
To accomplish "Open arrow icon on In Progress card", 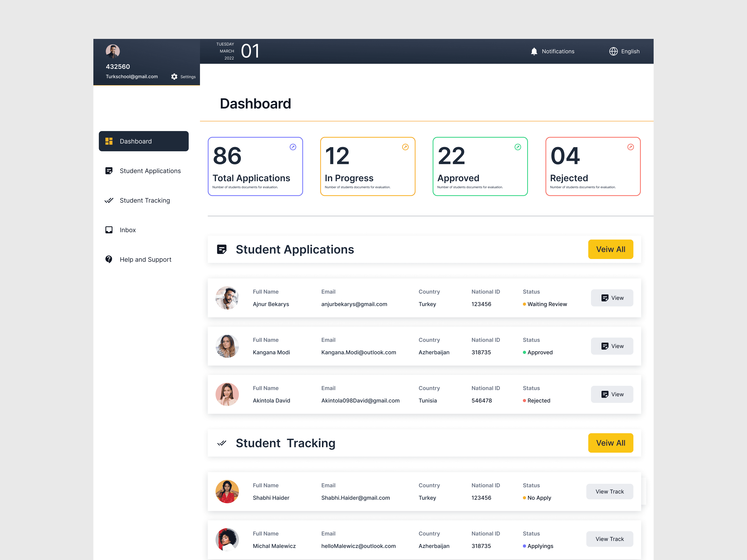I will pyautogui.click(x=405, y=147).
